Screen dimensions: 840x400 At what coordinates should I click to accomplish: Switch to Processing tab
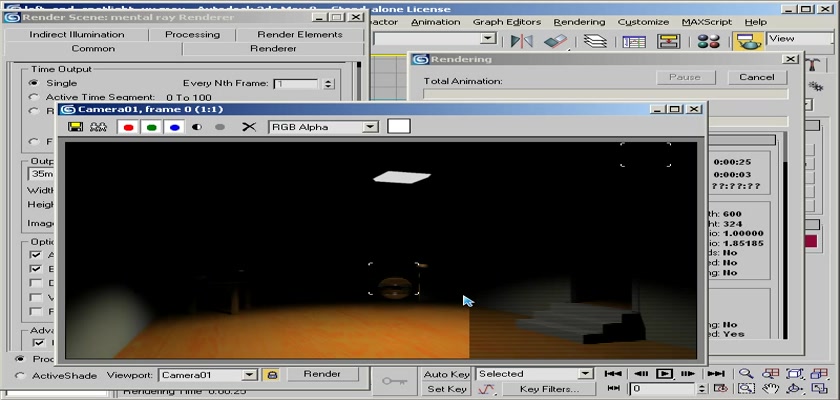[x=192, y=34]
